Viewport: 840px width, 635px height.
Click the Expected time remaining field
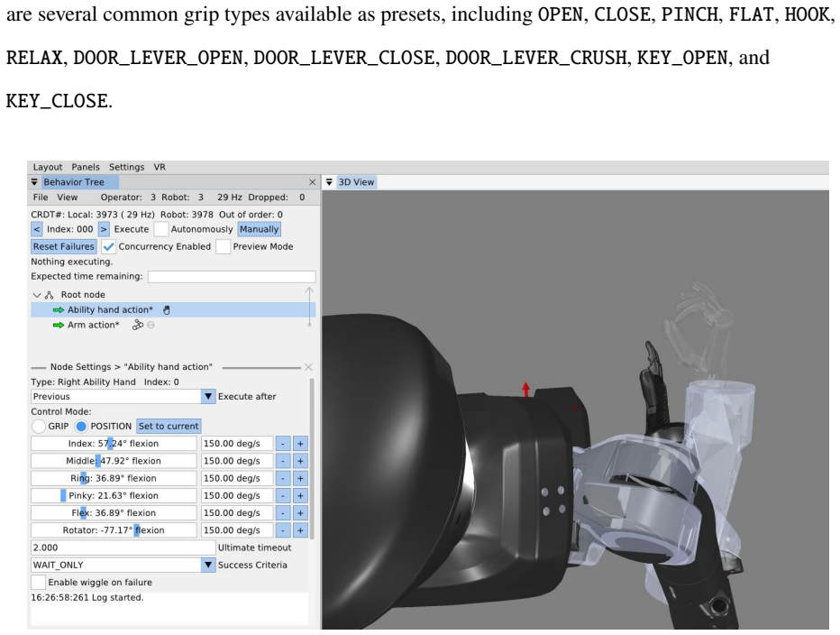coord(232,277)
